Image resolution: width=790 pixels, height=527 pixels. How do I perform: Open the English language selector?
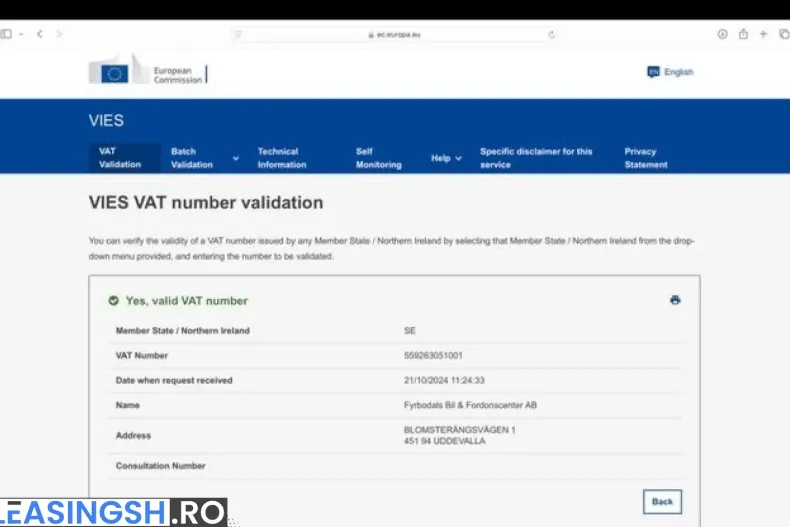pyautogui.click(x=670, y=72)
